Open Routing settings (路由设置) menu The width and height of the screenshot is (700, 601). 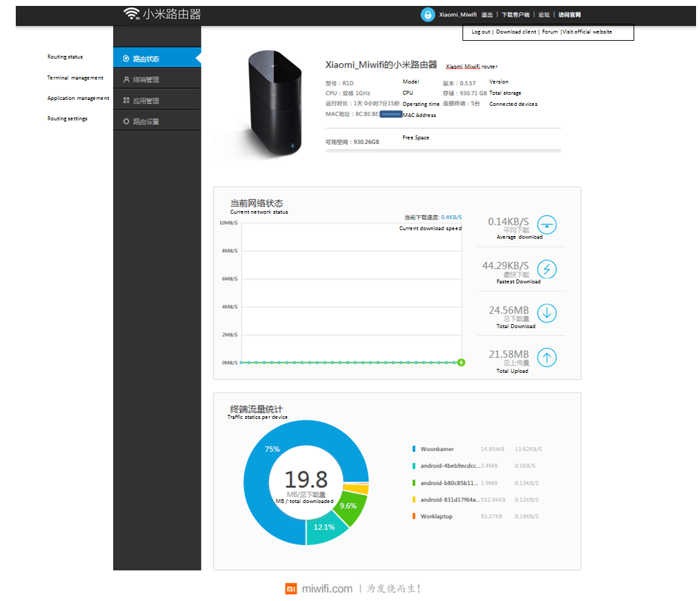[x=157, y=122]
